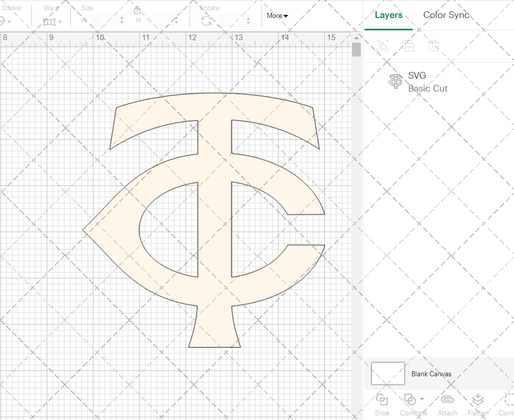Click the Basic Cut operation label
This screenshot has width=514, height=420.
coord(428,88)
